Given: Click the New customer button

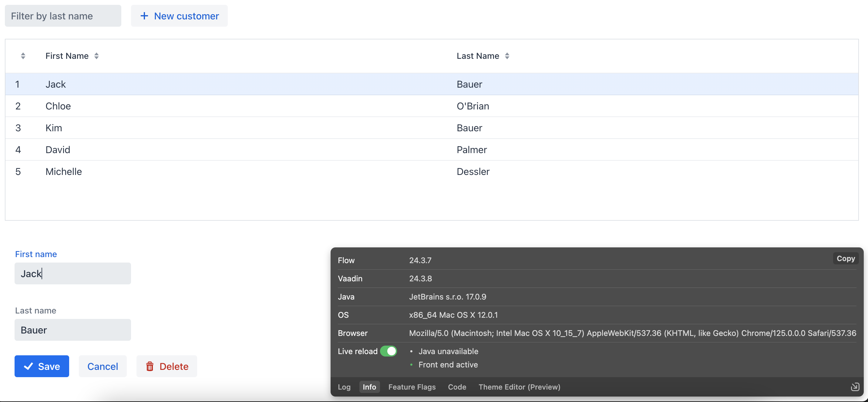Looking at the screenshot, I should coord(179,15).
